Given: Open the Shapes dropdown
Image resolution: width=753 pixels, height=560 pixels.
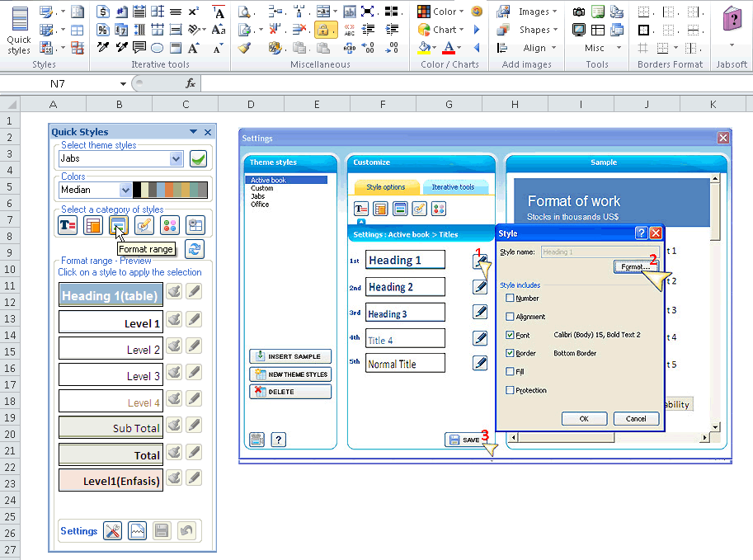Looking at the screenshot, I should coord(556,30).
